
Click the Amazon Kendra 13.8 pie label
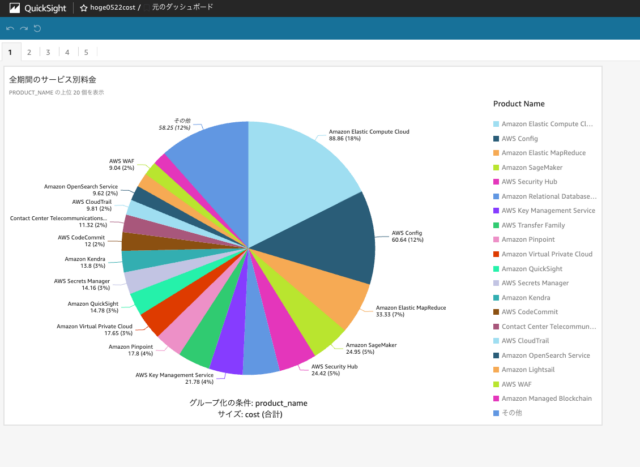point(85,262)
